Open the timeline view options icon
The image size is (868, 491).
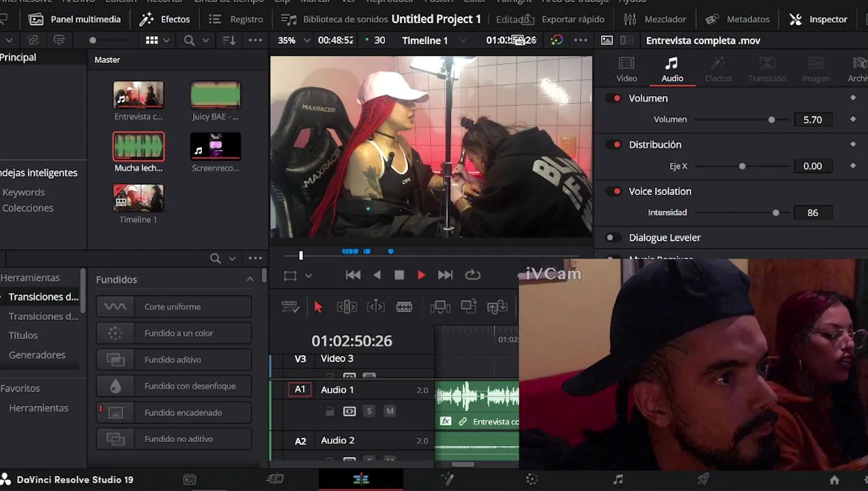291,307
